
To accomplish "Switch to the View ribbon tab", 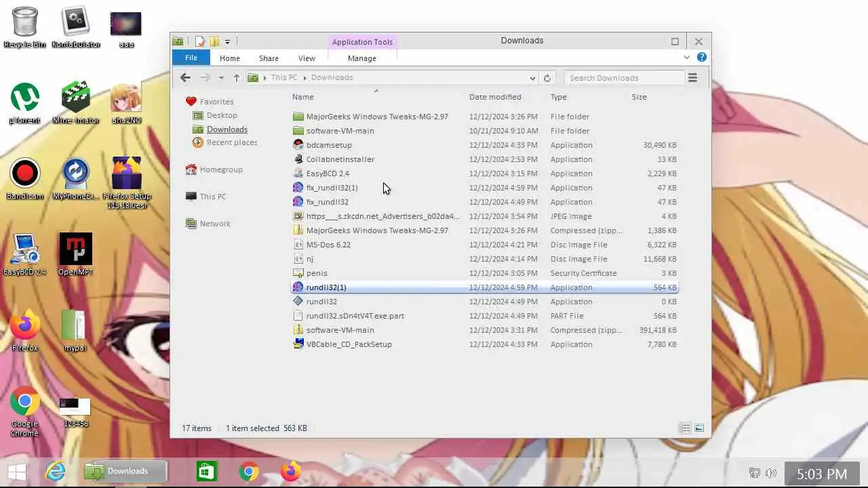I will pos(307,58).
